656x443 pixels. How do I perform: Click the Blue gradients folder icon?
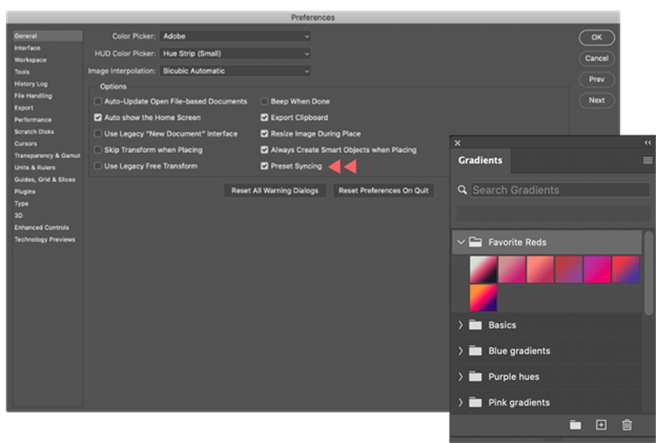475,351
